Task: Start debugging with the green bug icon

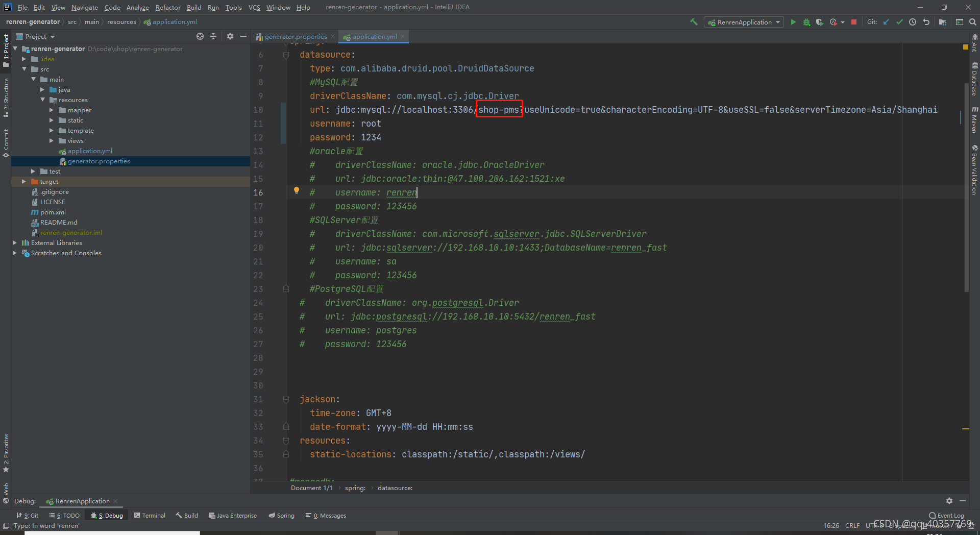Action: click(x=806, y=22)
